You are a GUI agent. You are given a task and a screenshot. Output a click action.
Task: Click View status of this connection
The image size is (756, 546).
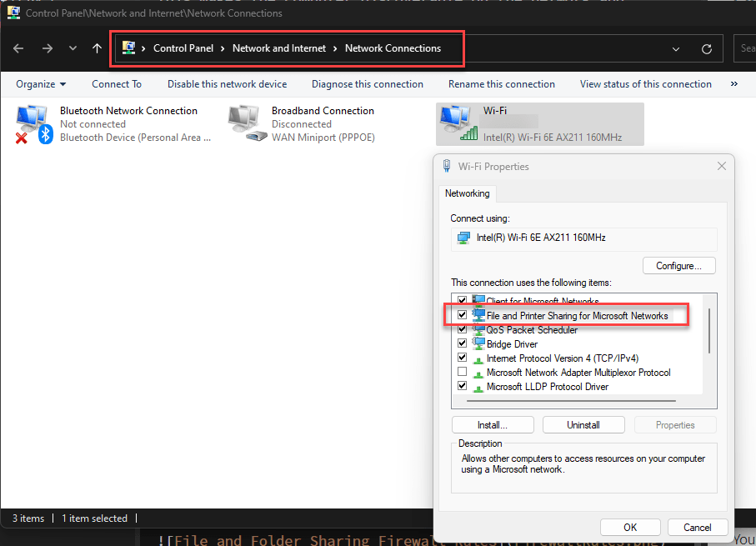pyautogui.click(x=646, y=84)
